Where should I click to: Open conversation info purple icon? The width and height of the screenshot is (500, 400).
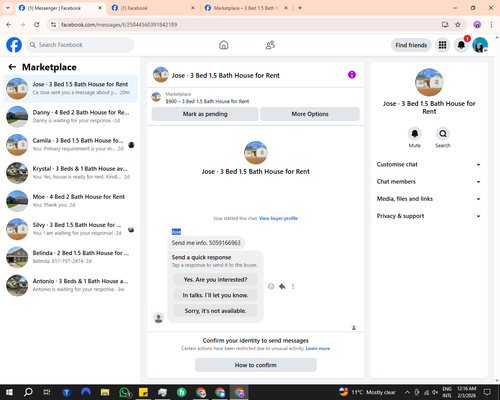point(352,75)
